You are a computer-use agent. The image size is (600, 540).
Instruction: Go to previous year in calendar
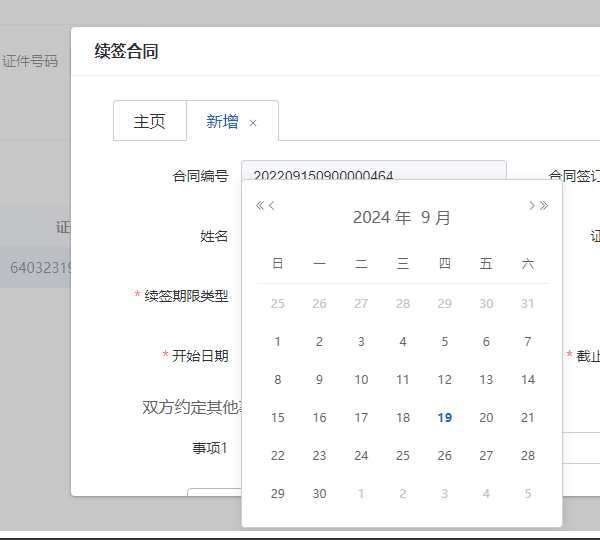point(259,206)
